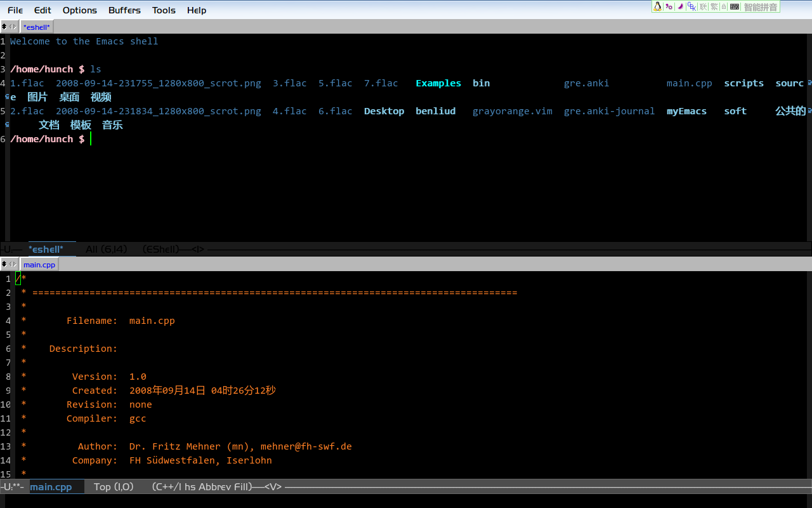This screenshot has width=812, height=508.
Task: Click the 'Desktop' directory name
Action: (384, 111)
